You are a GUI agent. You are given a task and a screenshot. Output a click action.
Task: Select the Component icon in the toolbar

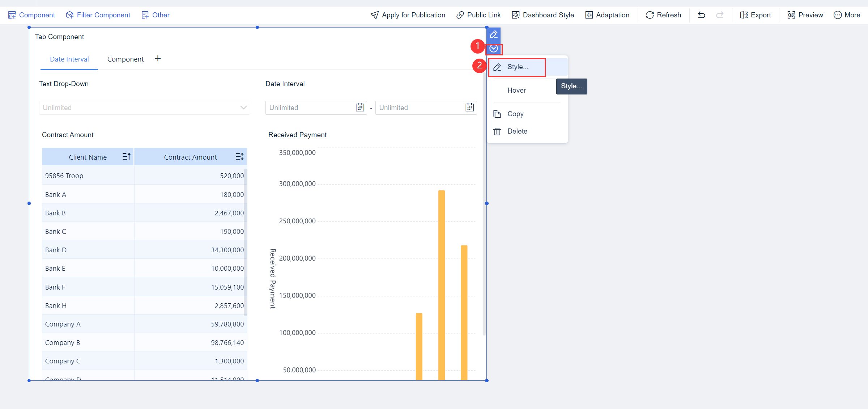(x=12, y=15)
